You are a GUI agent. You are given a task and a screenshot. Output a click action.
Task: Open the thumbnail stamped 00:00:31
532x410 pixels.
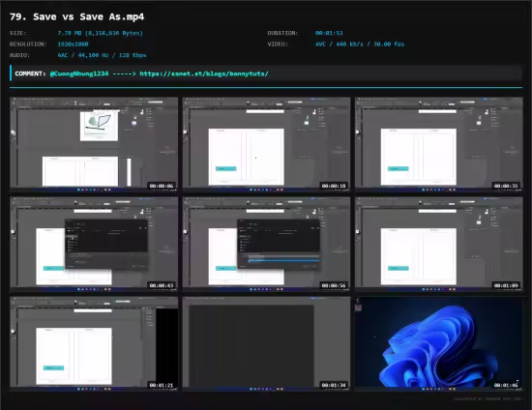439,144
